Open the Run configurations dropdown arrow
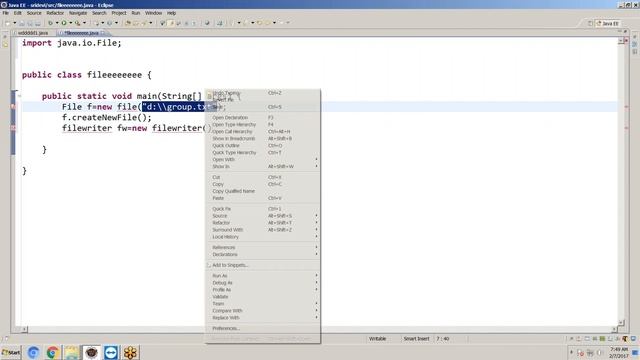 71,23
